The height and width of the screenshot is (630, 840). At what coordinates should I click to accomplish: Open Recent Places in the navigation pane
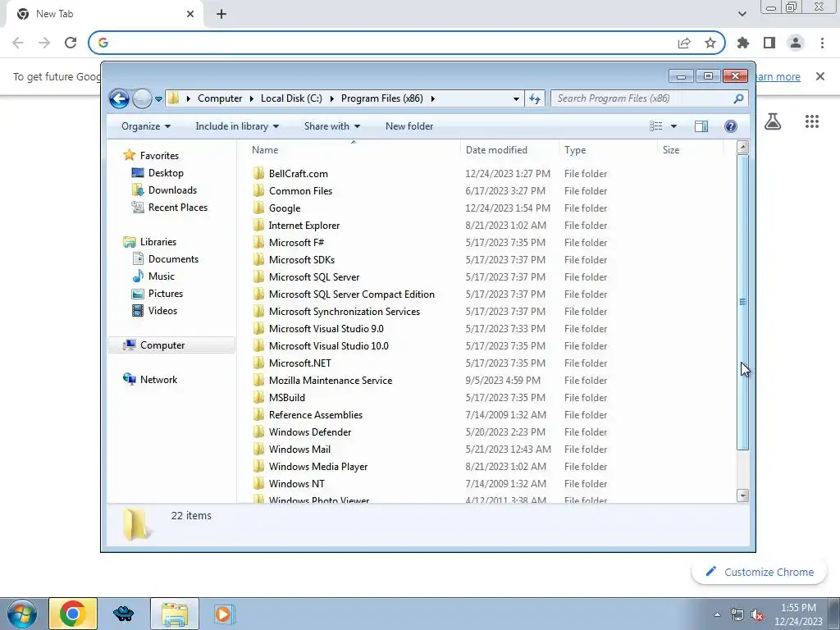[178, 208]
